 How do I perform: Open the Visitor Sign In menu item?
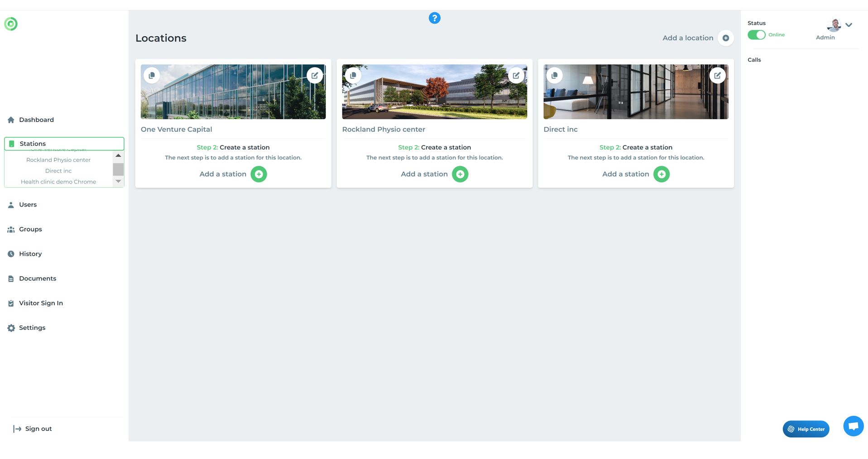(41, 303)
